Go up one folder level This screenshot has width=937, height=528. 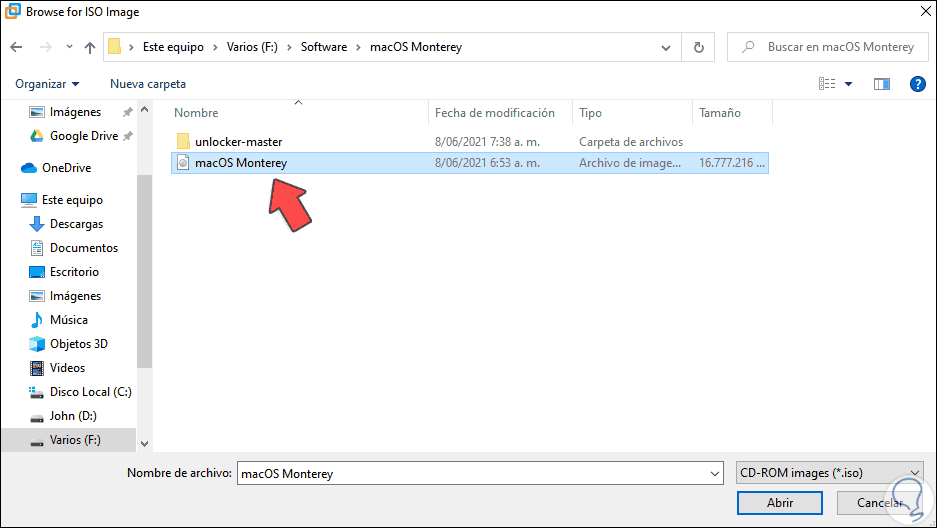pyautogui.click(x=90, y=47)
